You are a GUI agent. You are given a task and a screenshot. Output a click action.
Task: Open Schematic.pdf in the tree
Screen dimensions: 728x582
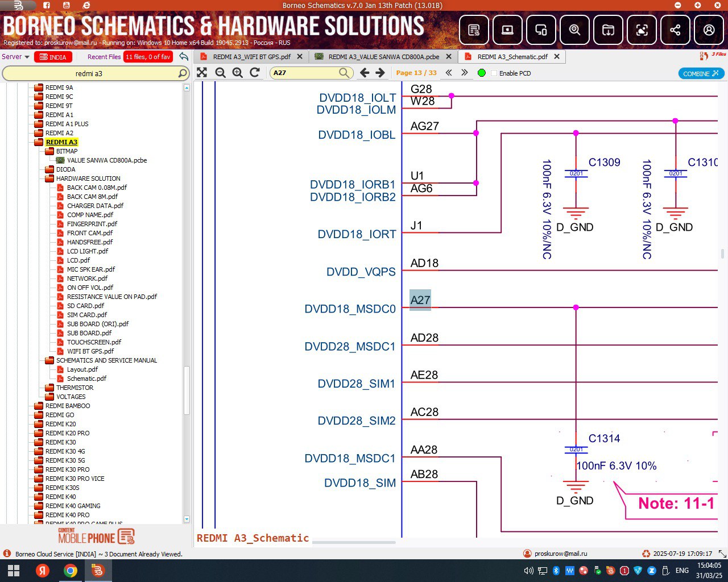click(x=86, y=379)
